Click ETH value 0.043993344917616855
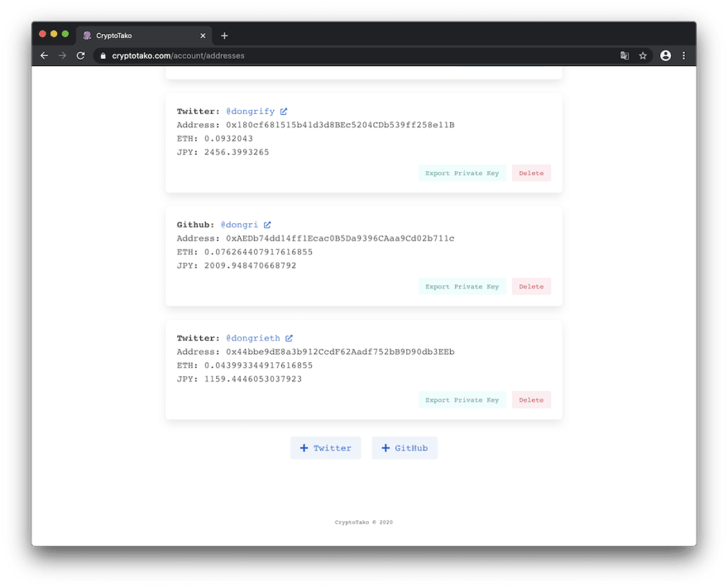 point(259,366)
